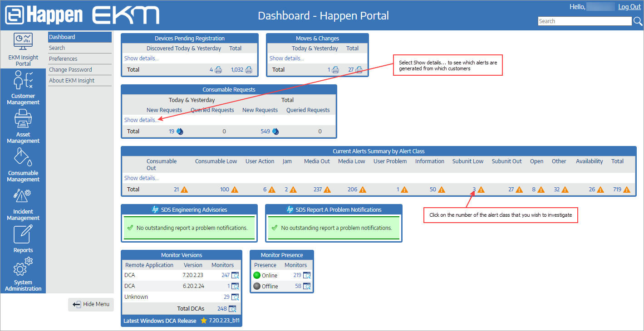The image size is (644, 331).
Task: View monitors list icon for DCA 6.20.2.24
Action: click(x=235, y=286)
